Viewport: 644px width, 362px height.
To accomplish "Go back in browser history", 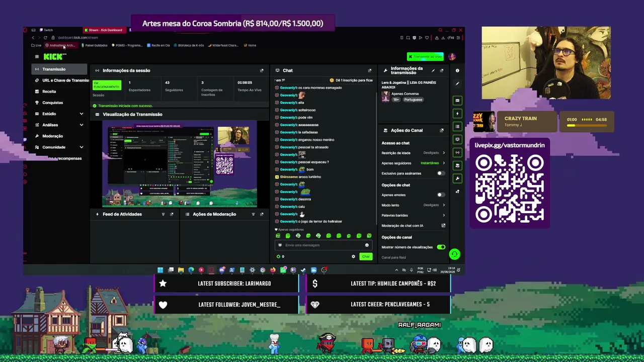I will (x=33, y=38).
